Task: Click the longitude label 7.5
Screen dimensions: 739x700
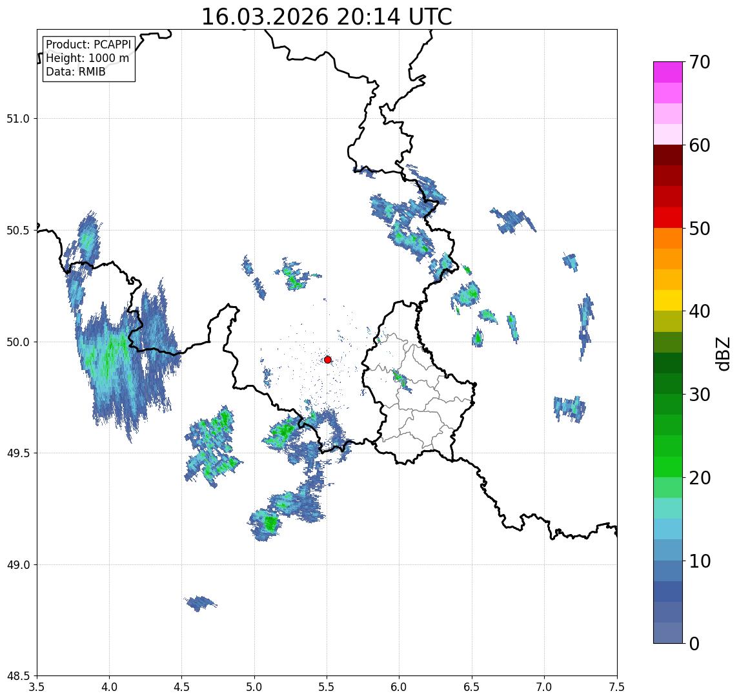Action: coord(617,687)
